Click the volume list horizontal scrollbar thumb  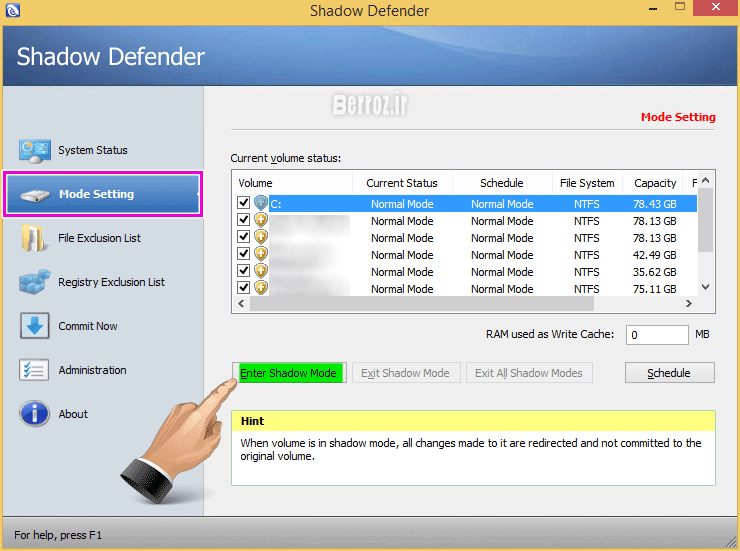click(421, 304)
